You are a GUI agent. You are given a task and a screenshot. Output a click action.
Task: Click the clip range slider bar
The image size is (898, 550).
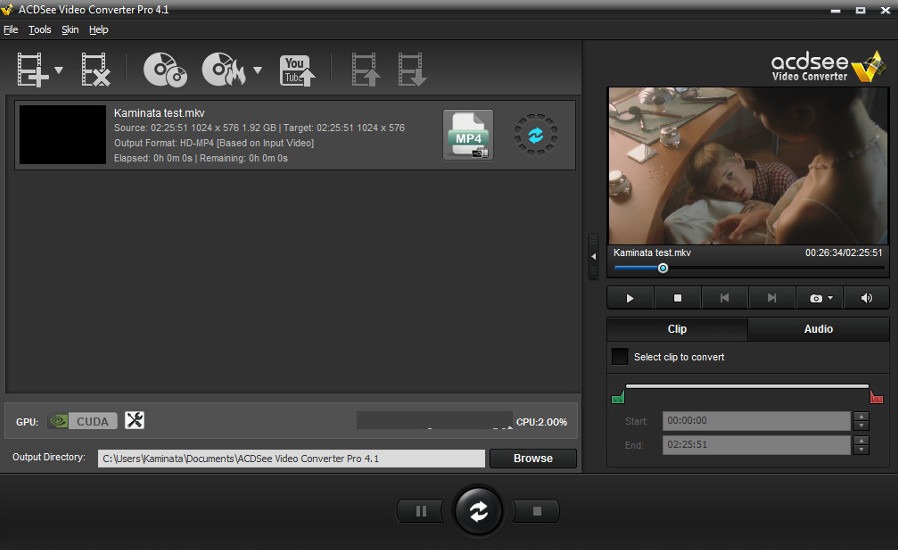[747, 386]
